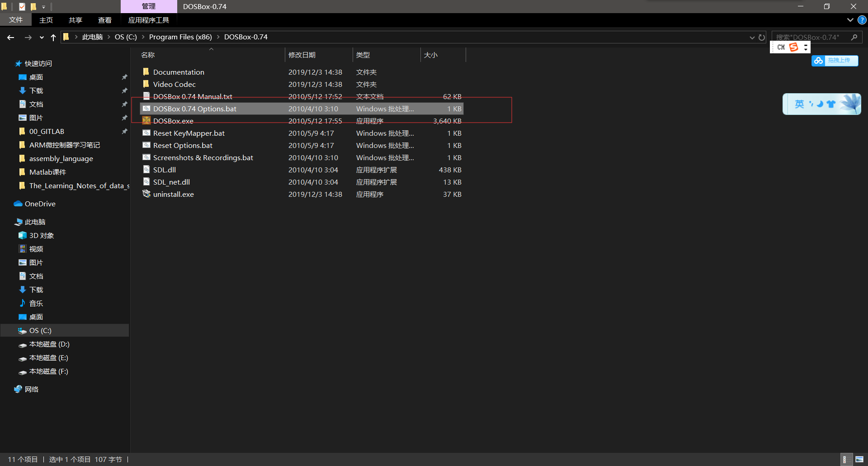The width and height of the screenshot is (868, 466).
Task: Click the DOSBox.exe application icon
Action: point(146,121)
